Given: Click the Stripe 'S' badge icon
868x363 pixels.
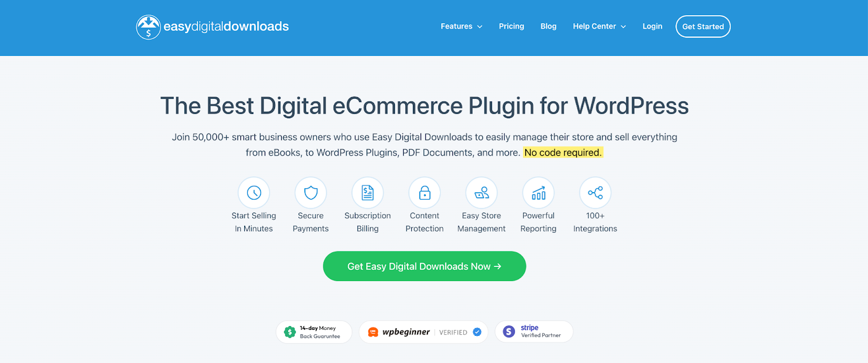Looking at the screenshot, I should 509,332.
